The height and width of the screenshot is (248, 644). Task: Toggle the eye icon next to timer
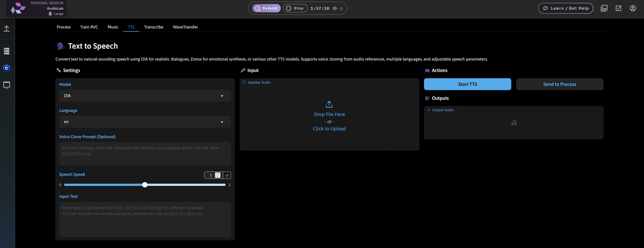click(x=335, y=8)
